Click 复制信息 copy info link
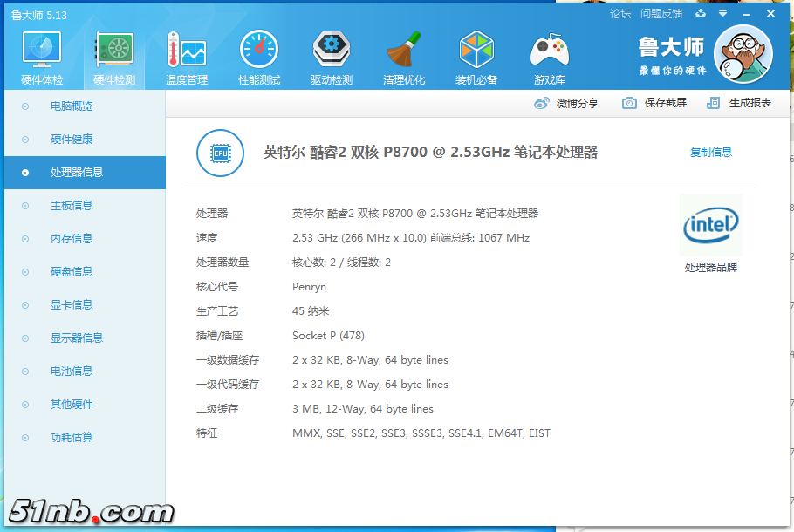 click(x=711, y=153)
